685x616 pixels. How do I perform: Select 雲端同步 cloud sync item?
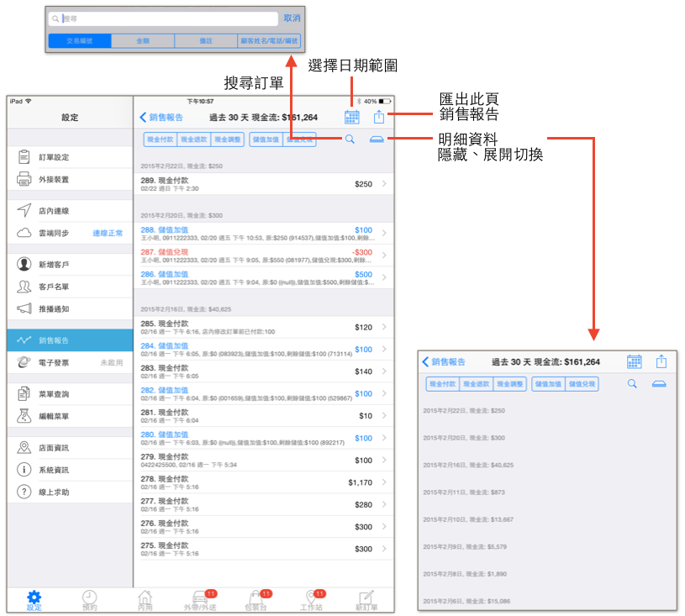[70, 233]
